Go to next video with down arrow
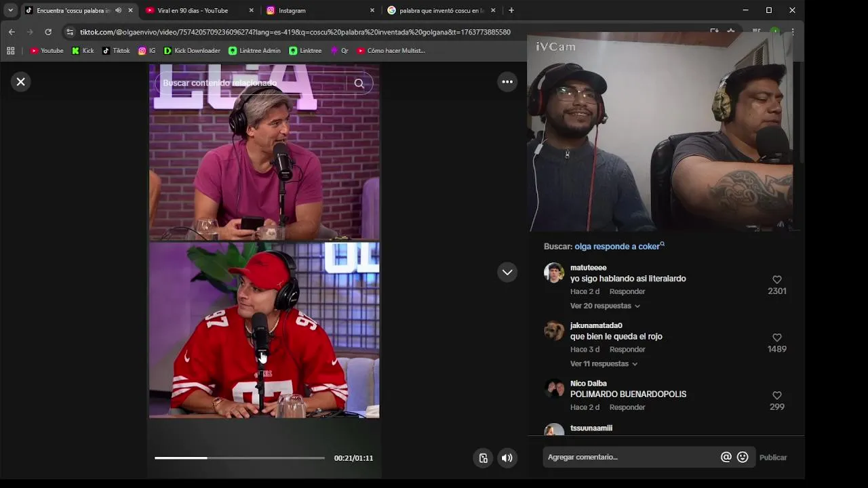 (507, 272)
